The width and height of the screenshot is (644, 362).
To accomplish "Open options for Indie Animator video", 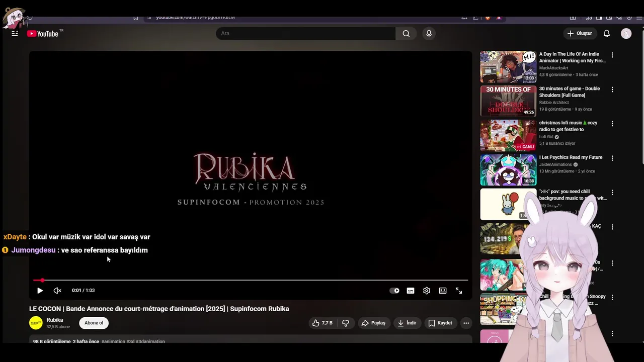I will pyautogui.click(x=612, y=55).
